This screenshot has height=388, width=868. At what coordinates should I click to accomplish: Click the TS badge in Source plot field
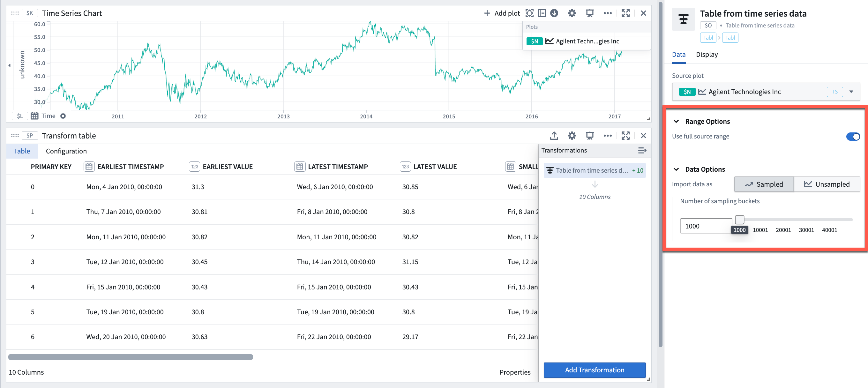pyautogui.click(x=834, y=92)
